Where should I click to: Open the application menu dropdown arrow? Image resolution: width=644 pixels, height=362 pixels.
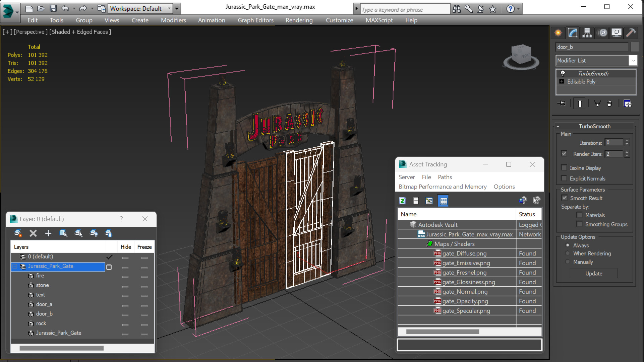click(17, 12)
